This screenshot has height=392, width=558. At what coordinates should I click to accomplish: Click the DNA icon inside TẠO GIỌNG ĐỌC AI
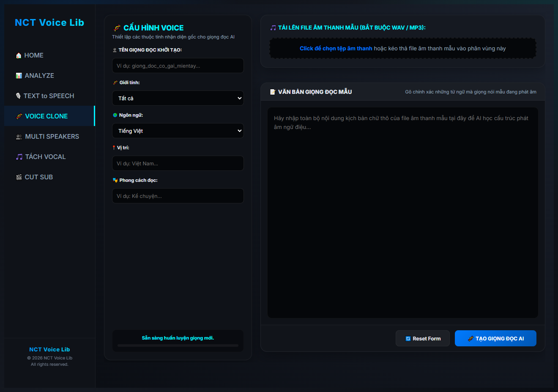(471, 339)
